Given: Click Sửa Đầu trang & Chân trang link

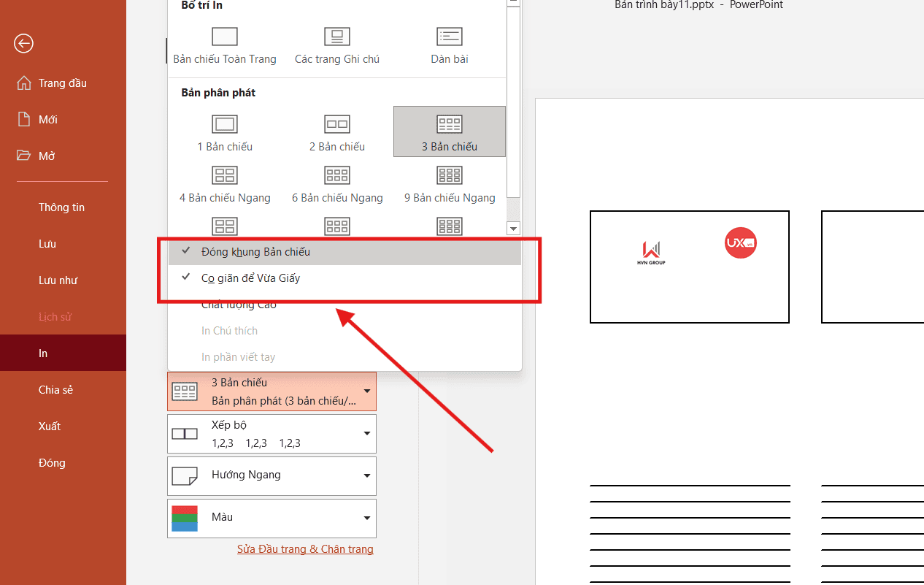Looking at the screenshot, I should (305, 549).
